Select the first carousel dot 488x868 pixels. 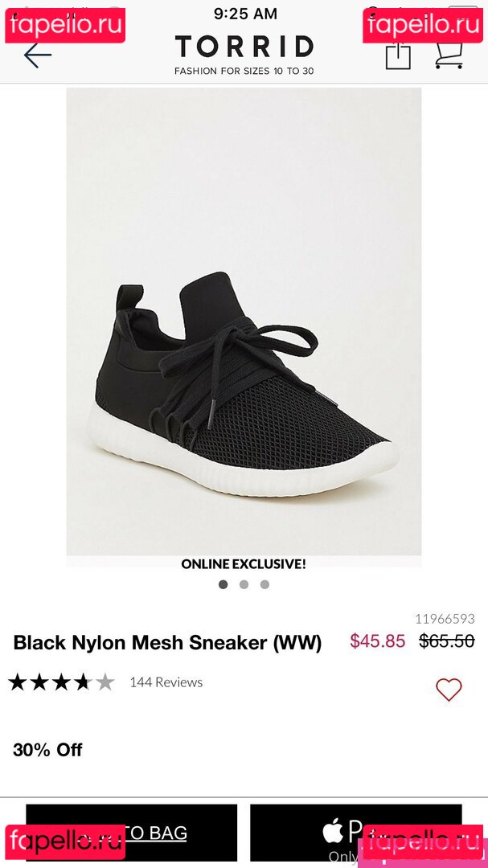tap(223, 584)
